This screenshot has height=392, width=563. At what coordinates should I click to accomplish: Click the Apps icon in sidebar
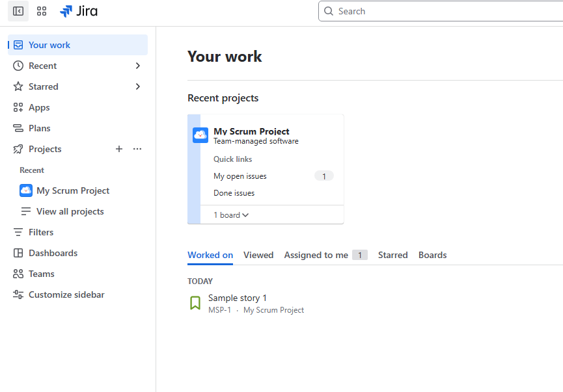18,107
